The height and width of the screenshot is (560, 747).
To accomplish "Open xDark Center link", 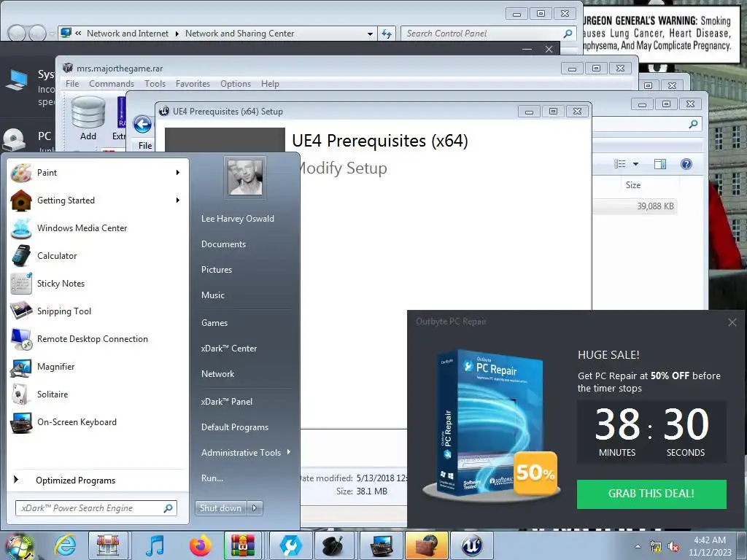I will (229, 348).
